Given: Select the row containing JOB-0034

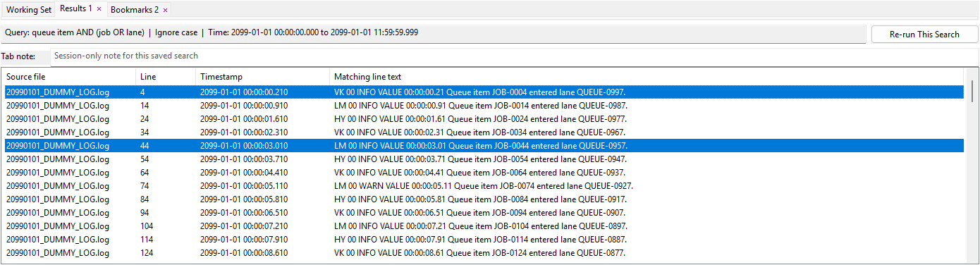Looking at the screenshot, I should point(484,132).
